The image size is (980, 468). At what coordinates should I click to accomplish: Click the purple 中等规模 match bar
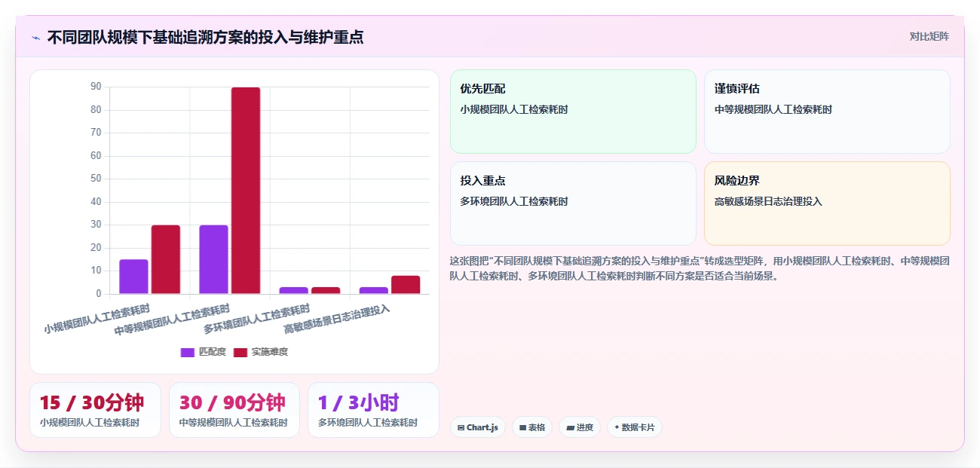tap(214, 259)
